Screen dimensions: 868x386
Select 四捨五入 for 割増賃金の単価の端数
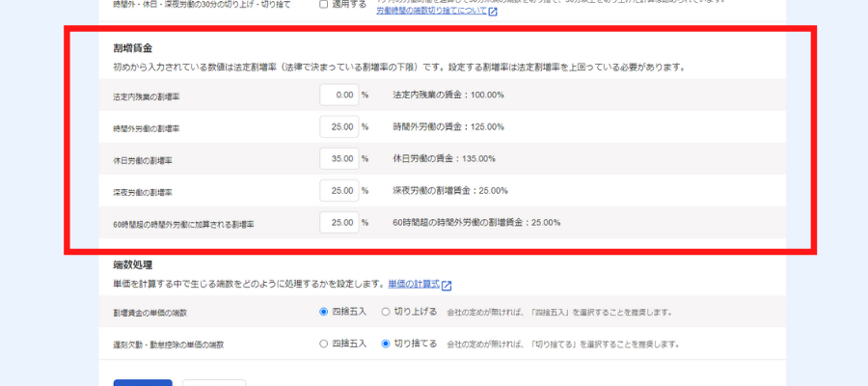324,313
